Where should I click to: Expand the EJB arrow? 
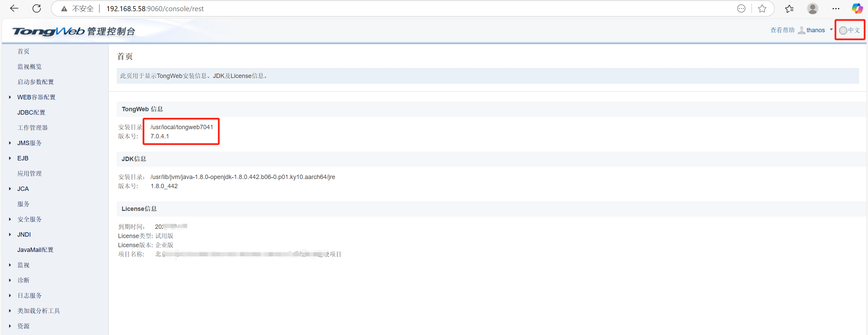pyautogui.click(x=10, y=158)
